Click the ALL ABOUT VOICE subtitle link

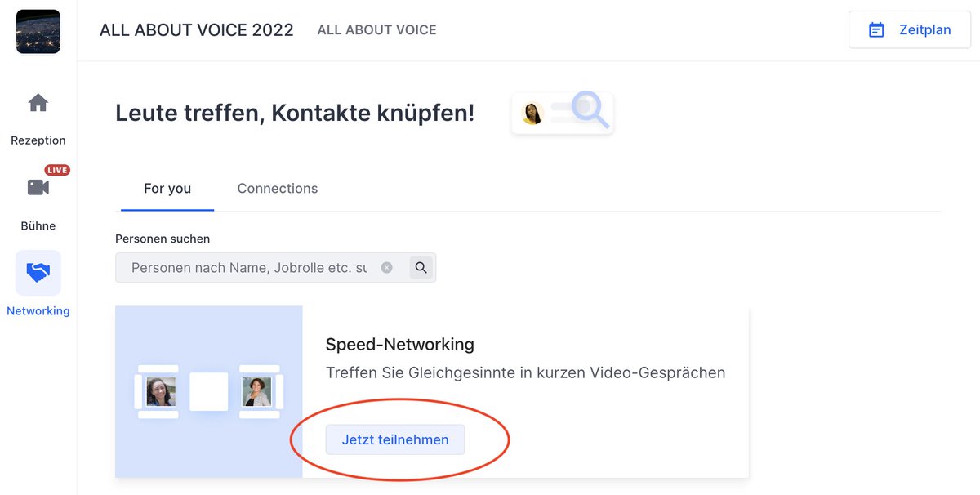(376, 29)
